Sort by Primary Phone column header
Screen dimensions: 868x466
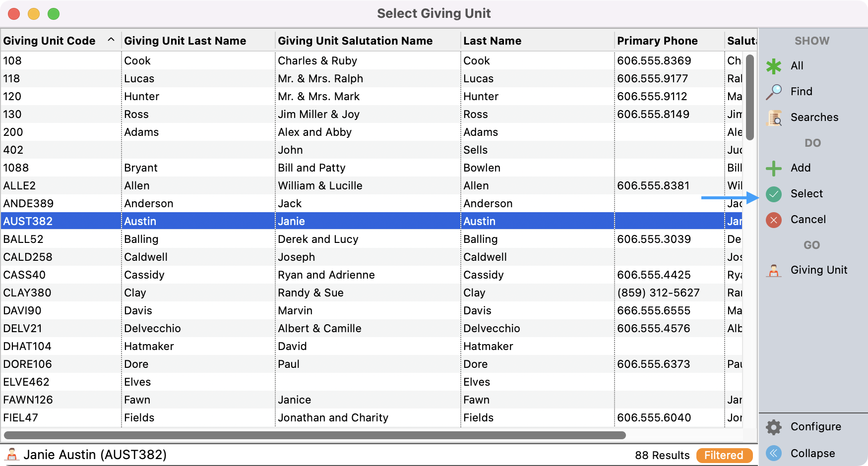(657, 41)
